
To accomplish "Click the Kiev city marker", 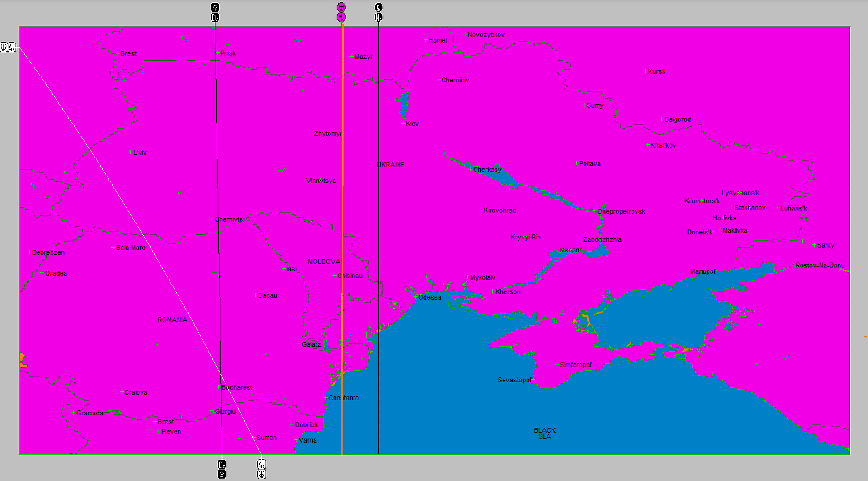I will click(403, 124).
